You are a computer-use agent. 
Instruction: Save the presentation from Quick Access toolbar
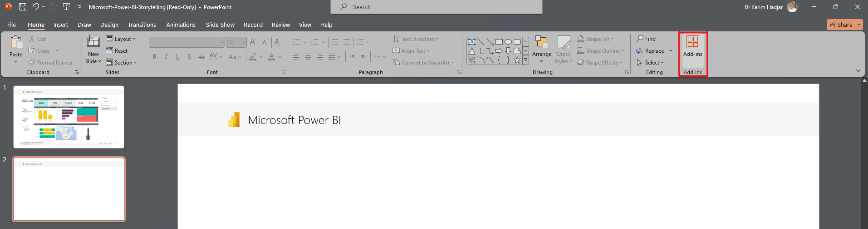(23, 7)
